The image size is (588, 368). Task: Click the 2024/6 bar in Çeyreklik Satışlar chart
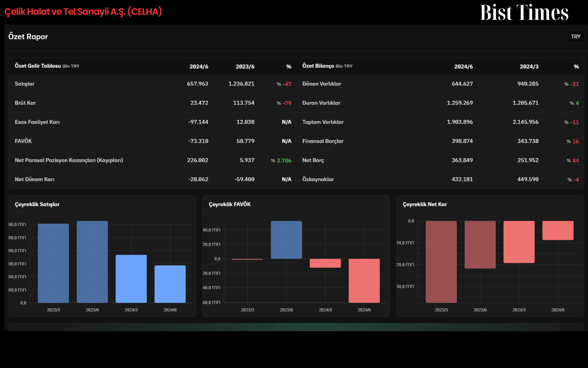coord(170,284)
